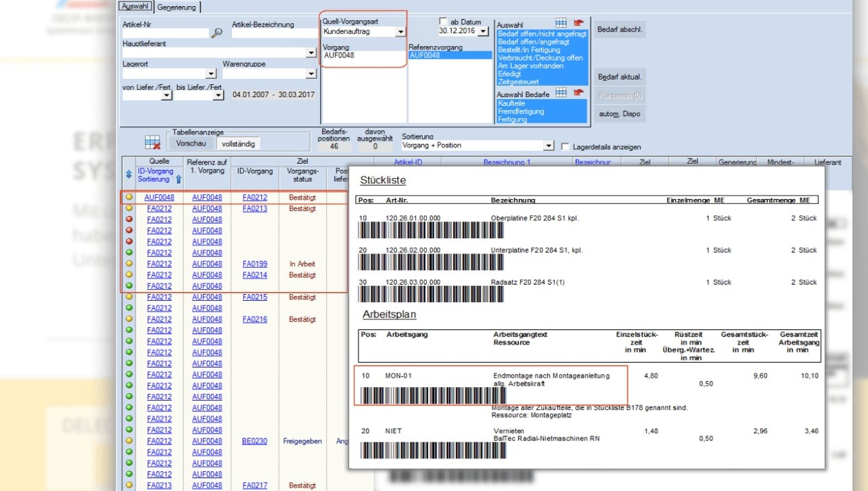Click the 'Bedarf abschl.' button
This screenshot has width=868, height=491.
(x=620, y=29)
